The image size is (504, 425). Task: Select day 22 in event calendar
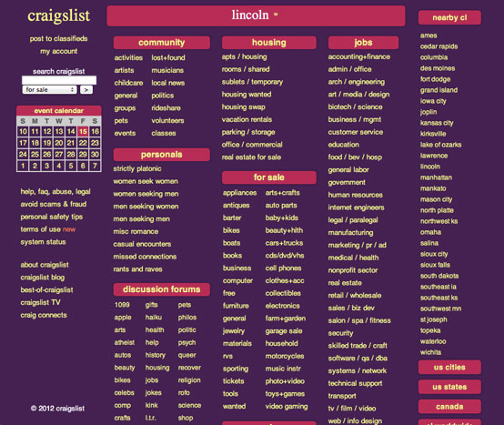pyautogui.click(x=83, y=143)
